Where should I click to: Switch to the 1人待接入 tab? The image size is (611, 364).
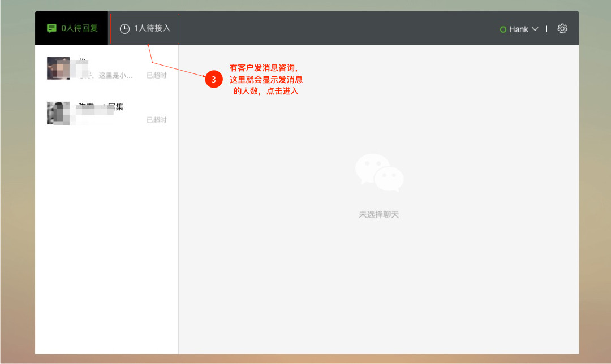pos(145,28)
